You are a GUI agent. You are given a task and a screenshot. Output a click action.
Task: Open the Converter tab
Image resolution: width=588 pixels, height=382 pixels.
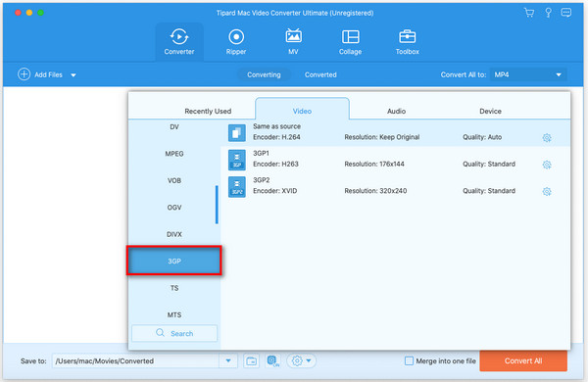click(x=179, y=42)
